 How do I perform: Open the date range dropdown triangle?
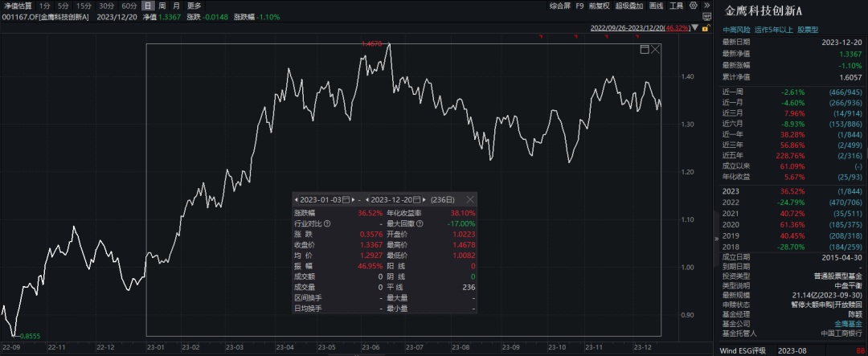click(x=694, y=27)
